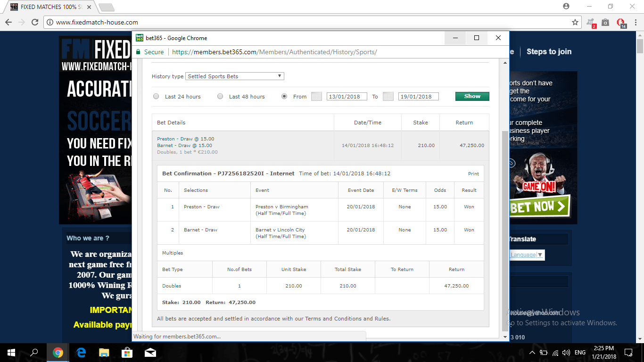The width and height of the screenshot is (644, 362).
Task: Click the Date/Time column header
Action: coord(367,123)
